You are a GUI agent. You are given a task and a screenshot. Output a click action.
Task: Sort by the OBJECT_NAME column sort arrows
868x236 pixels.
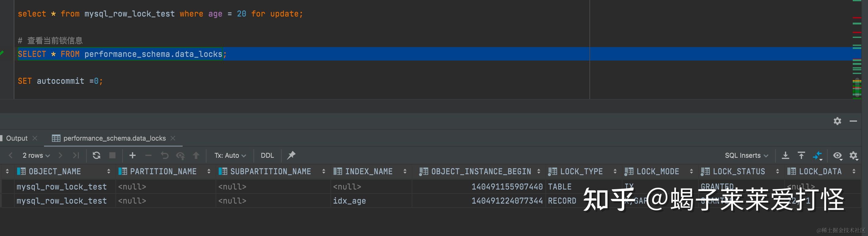point(108,171)
